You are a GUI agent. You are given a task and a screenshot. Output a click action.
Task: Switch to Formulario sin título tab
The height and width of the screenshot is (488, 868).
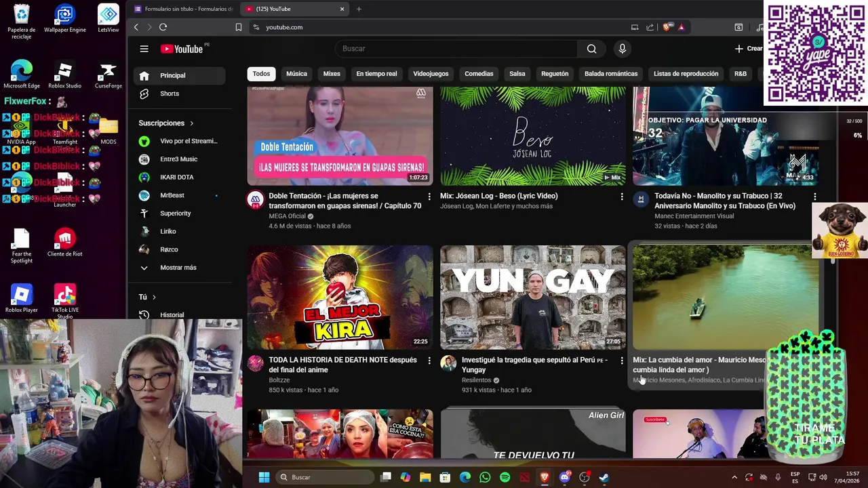pos(183,9)
